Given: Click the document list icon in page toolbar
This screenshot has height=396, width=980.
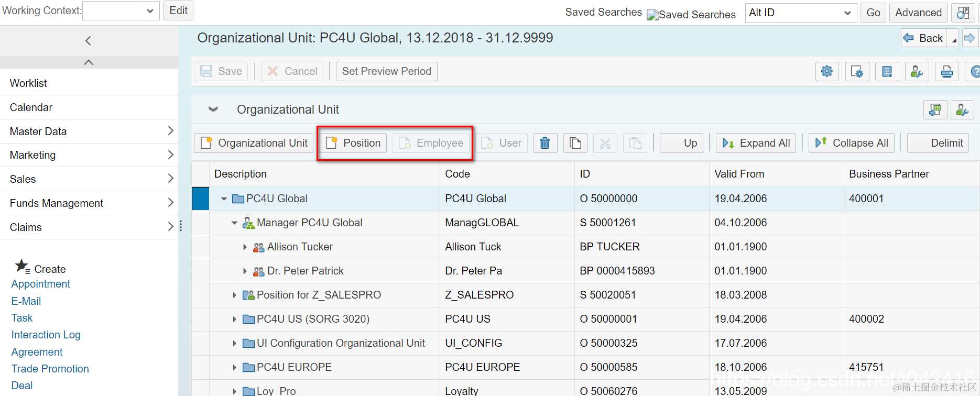Looking at the screenshot, I should click(887, 71).
